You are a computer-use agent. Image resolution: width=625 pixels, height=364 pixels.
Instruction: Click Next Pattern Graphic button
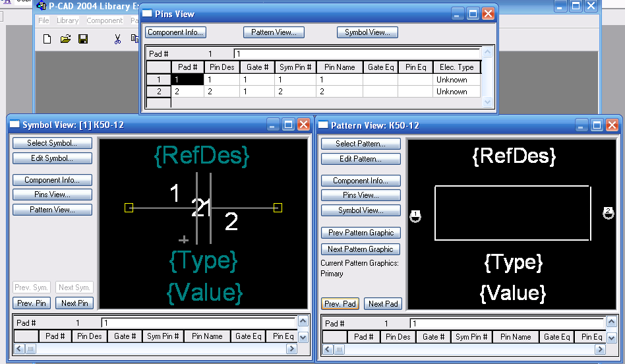[361, 249]
